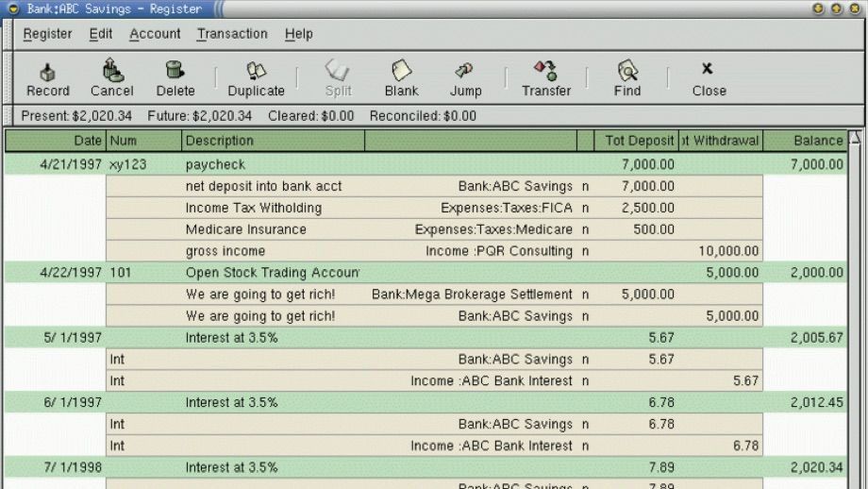Viewport: 868px width, 489px height.
Task: Click the Balance column header
Action: [805, 141]
